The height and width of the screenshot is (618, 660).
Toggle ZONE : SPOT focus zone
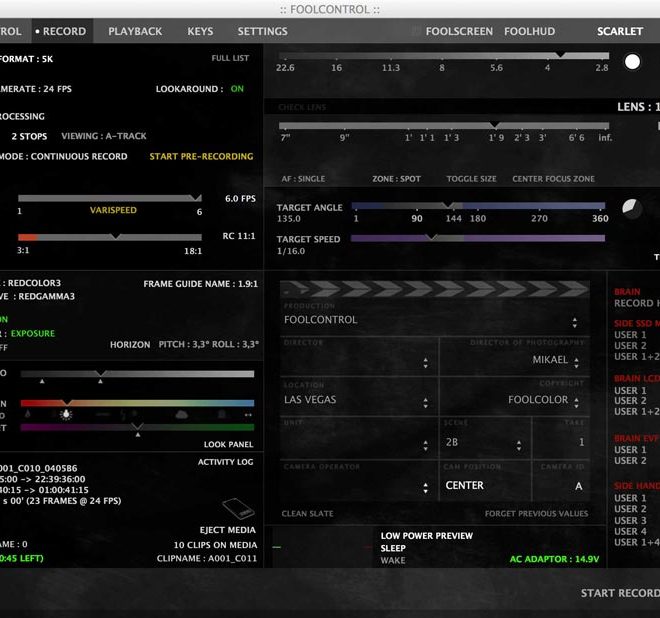click(x=396, y=179)
